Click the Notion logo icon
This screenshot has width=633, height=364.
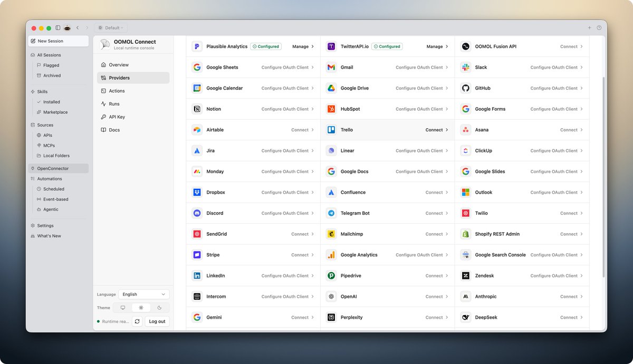click(x=197, y=109)
